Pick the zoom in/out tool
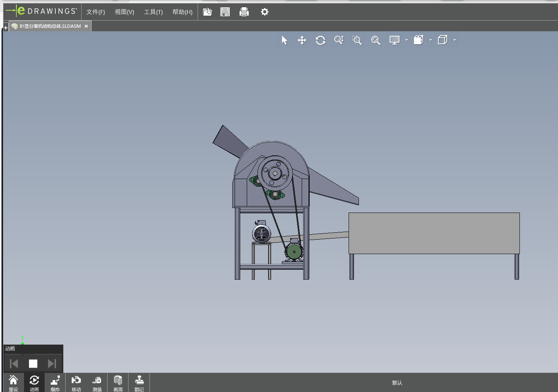 339,40
